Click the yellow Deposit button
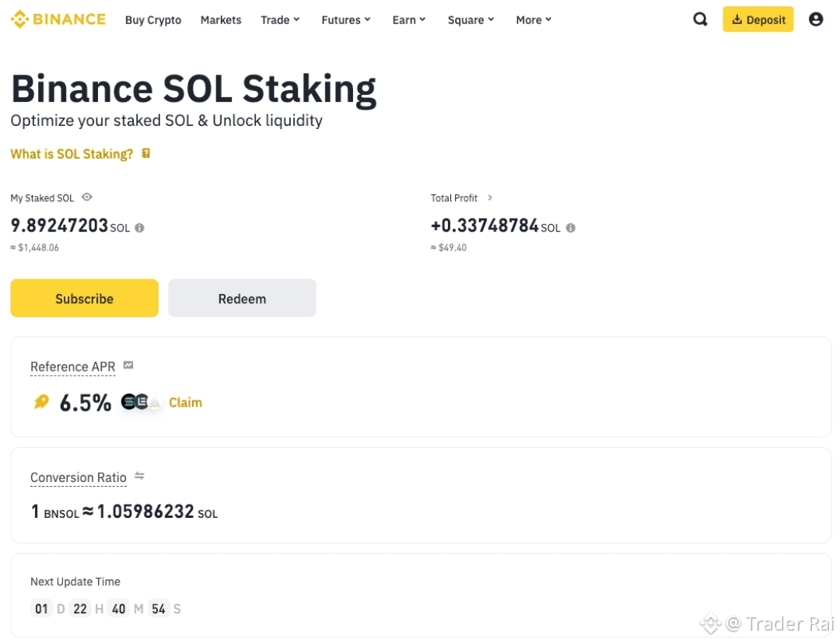This screenshot has width=840, height=643. pyautogui.click(x=758, y=19)
